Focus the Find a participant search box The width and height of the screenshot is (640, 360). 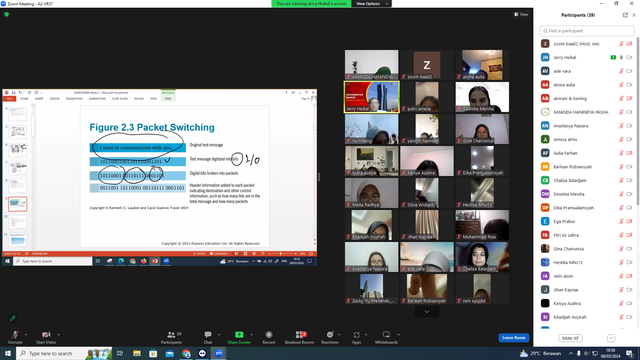[x=587, y=31]
